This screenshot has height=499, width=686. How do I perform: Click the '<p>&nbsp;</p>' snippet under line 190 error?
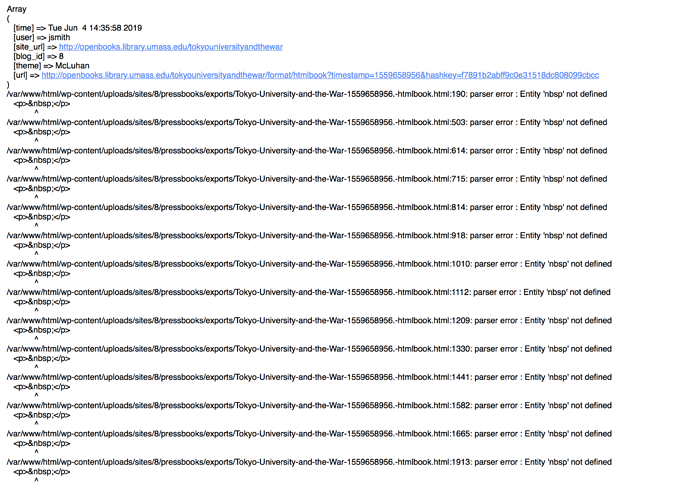[42, 104]
